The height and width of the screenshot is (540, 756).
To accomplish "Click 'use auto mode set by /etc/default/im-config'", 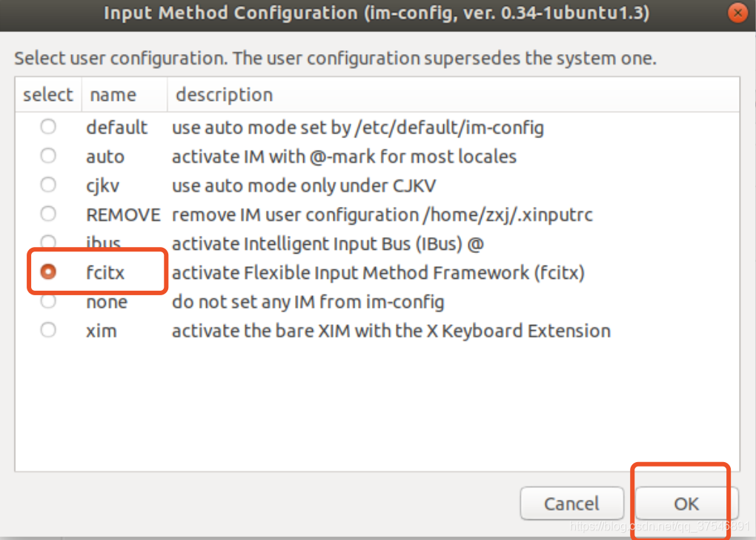I will tap(358, 128).
